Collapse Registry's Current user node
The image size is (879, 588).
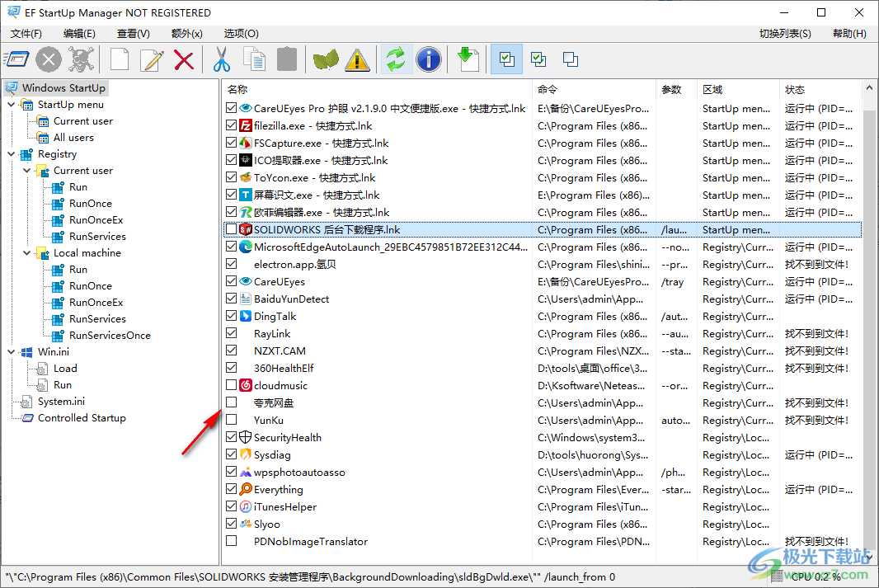27,170
